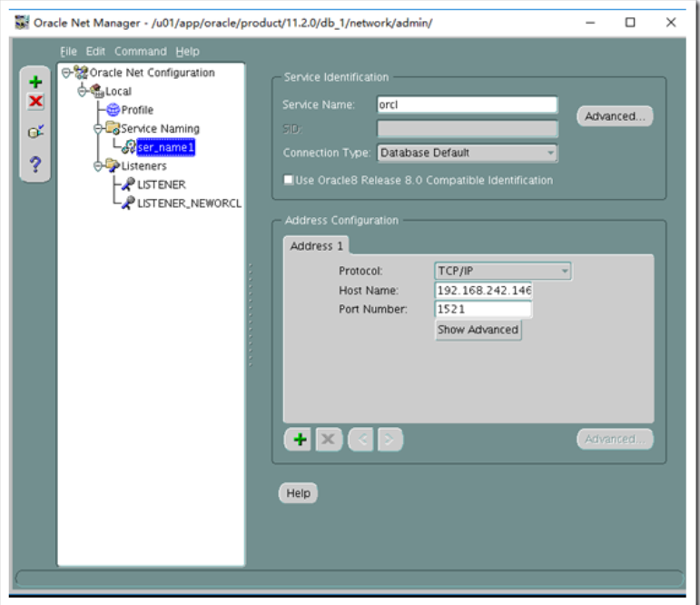Screen dimensions: 700x605
Task: Click the dotted vertical pane splitter handle
Action: [x=251, y=315]
